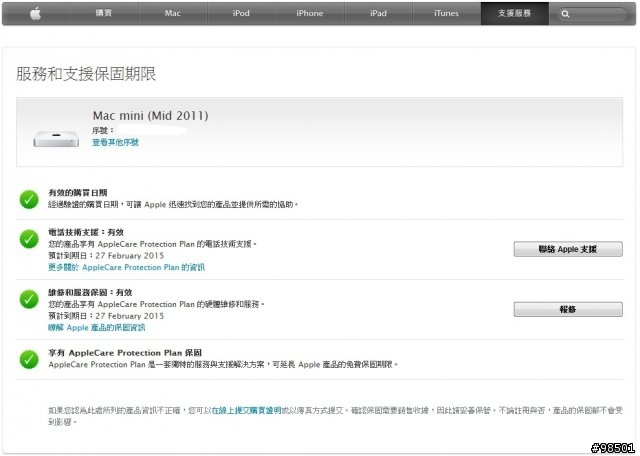Click the 有效的購買日期 heading text
640x456 pixels.
click(x=78, y=193)
